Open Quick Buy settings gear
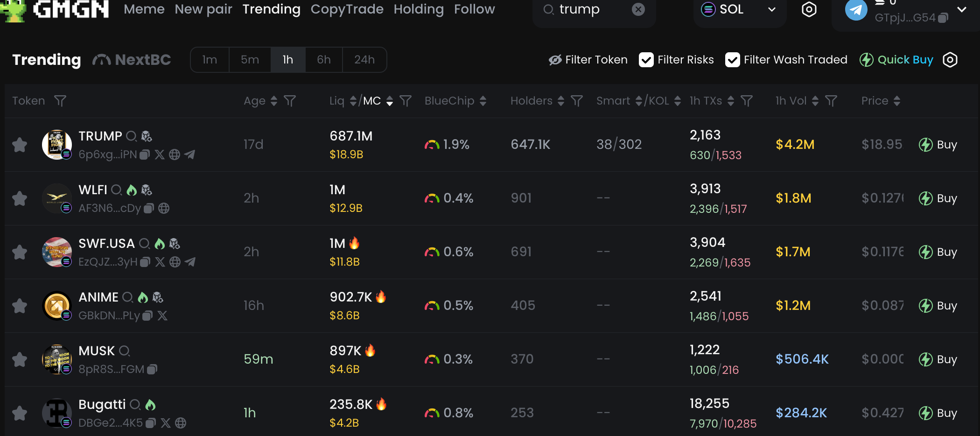980x436 pixels. click(x=950, y=60)
